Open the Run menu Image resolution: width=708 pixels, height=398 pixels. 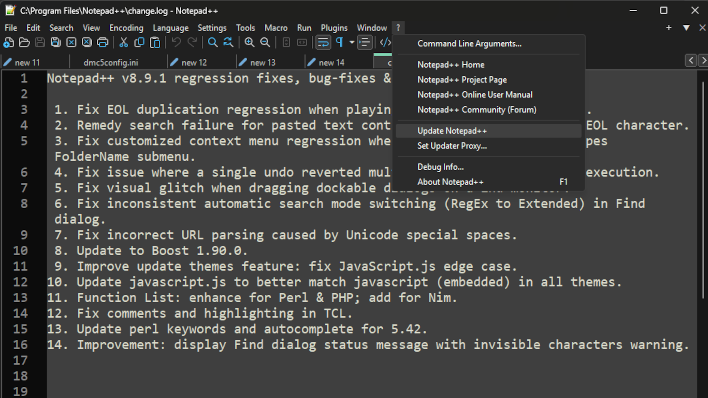coord(304,28)
